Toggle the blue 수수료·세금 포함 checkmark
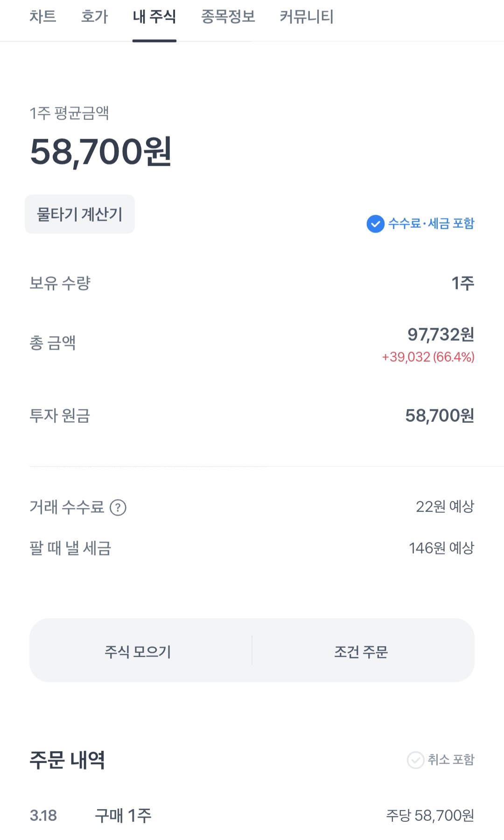 [x=376, y=224]
